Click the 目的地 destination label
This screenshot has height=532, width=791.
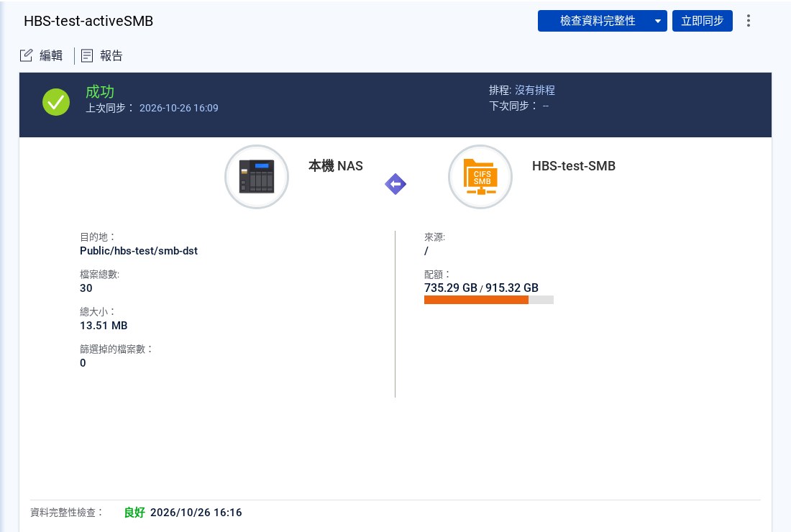(x=97, y=237)
